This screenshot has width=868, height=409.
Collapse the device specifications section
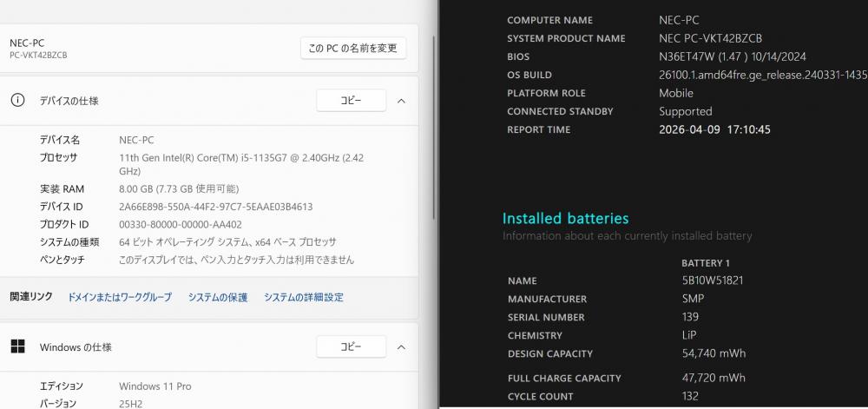[x=402, y=101]
